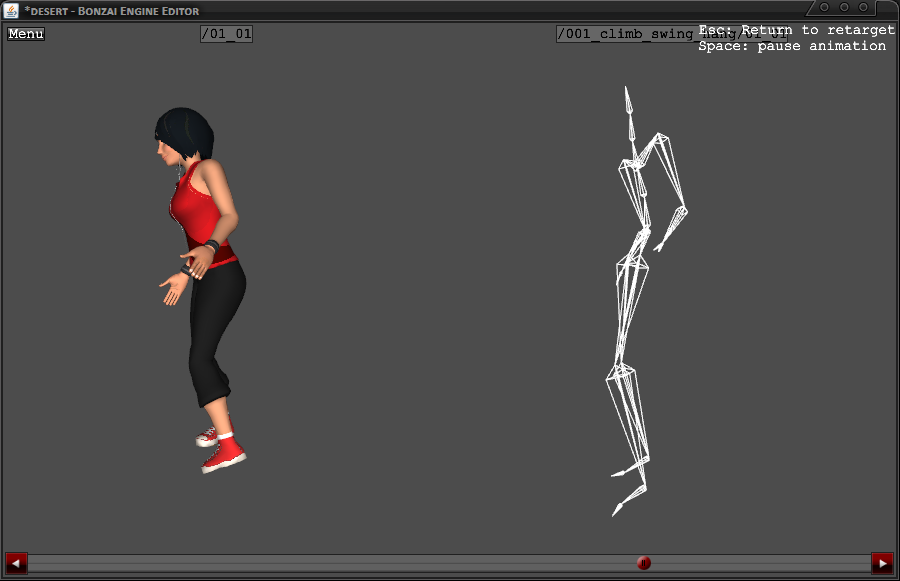Click the timeline track left of the knob
This screenshot has width=900, height=581.
[330, 563]
